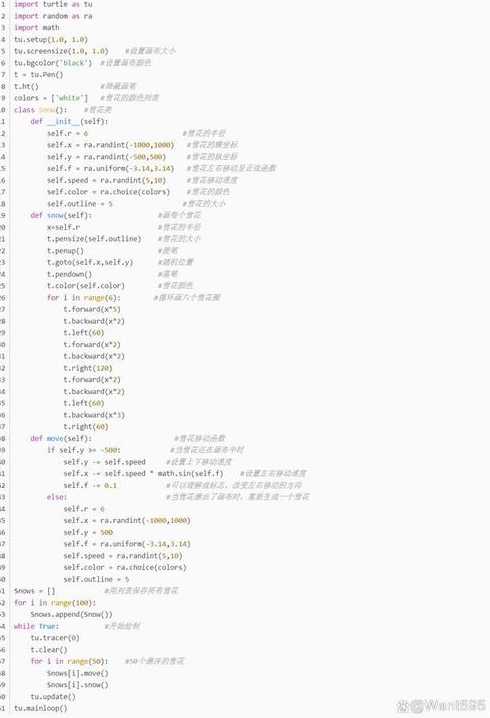This screenshot has height=718, width=490.
Task: Click the 'Snows[i].snow()' line
Action: [x=77, y=685]
